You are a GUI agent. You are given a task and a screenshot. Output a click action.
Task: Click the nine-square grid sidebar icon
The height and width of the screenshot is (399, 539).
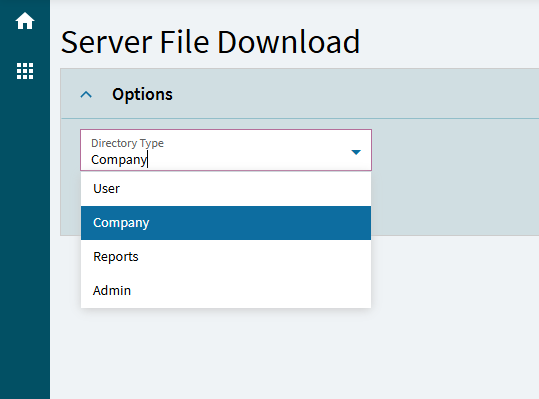click(x=25, y=71)
